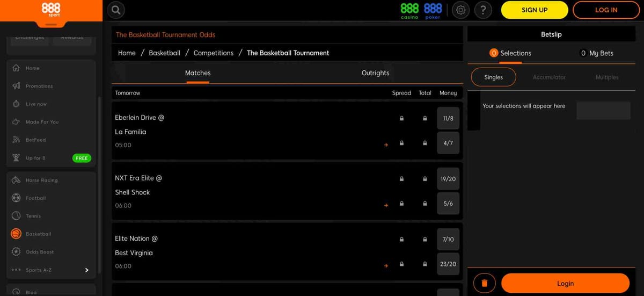Click locked Total for Eberlein Drive
This screenshot has height=296, width=644.
coord(425,118)
